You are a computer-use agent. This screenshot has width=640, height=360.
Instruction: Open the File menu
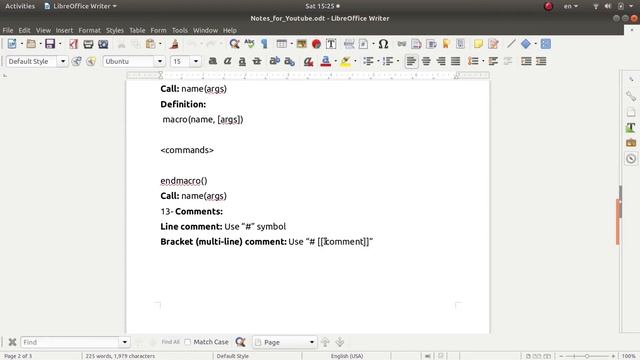pyautogui.click(x=8, y=30)
